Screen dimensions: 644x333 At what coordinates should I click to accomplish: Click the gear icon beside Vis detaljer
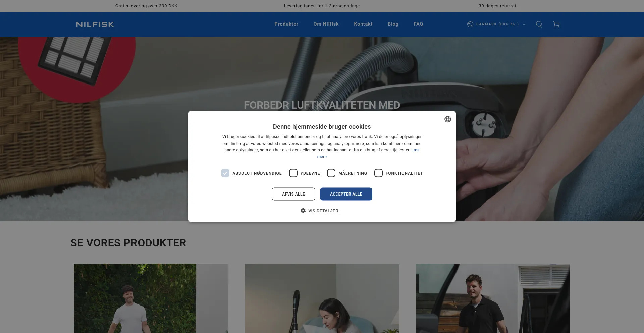pyautogui.click(x=303, y=211)
